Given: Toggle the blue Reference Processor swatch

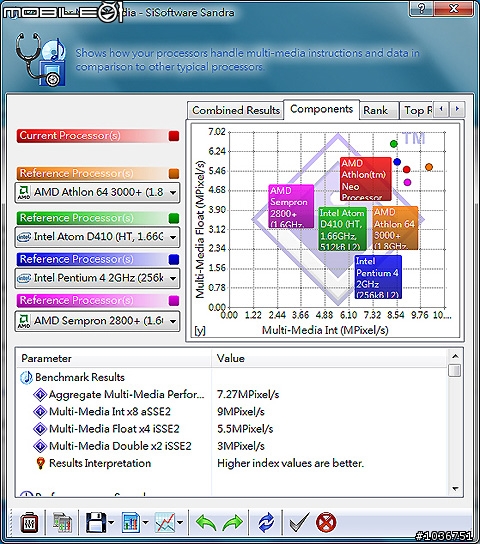Looking at the screenshot, I should click(x=174, y=260).
